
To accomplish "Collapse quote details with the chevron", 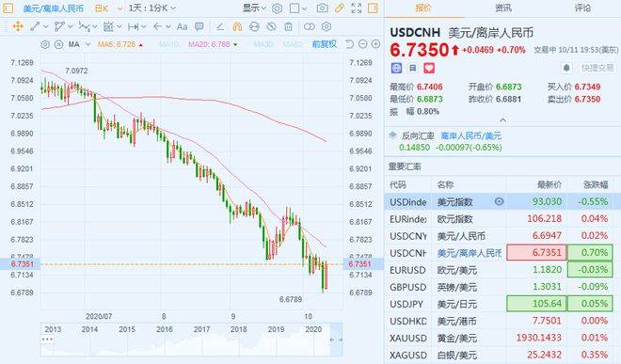I will pyautogui.click(x=502, y=119).
